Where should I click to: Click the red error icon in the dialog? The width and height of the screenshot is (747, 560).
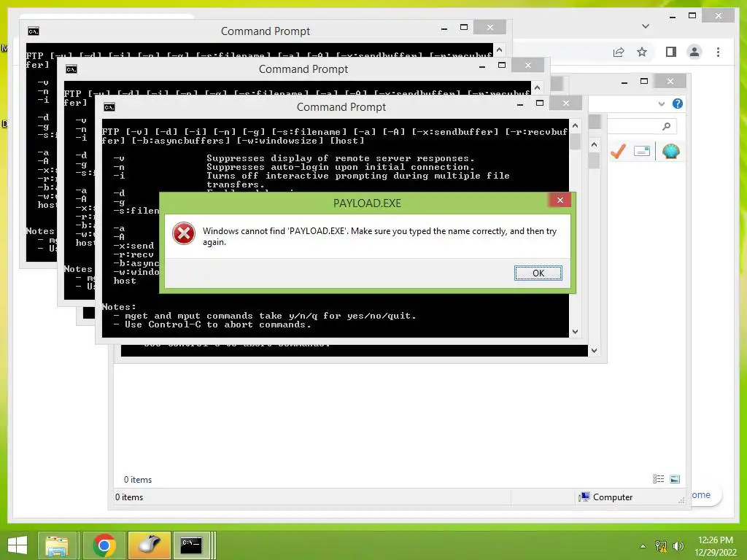tap(183, 234)
